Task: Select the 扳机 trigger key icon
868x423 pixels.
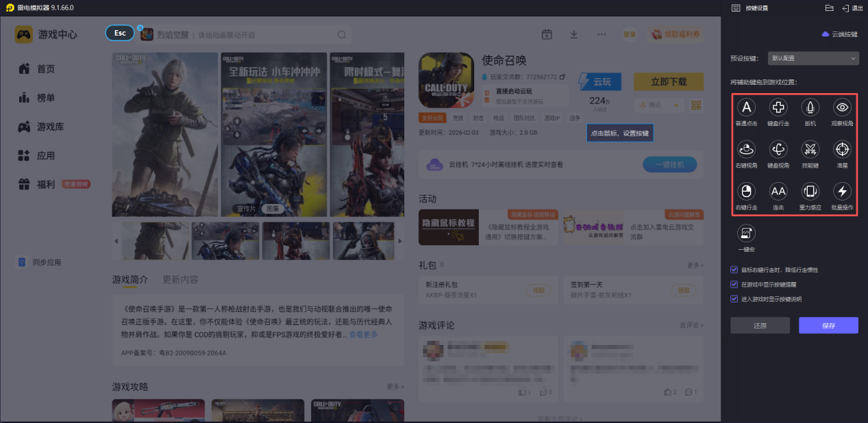Action: 810,107
